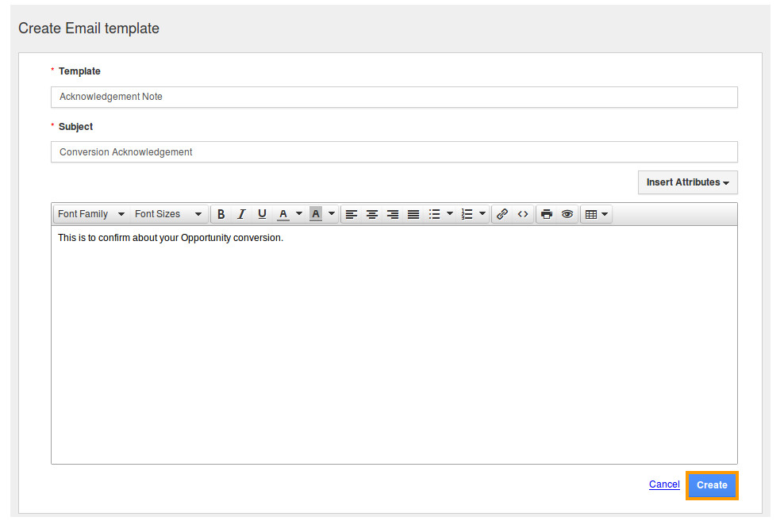Insert a link using the chain icon
Image resolution: width=784 pixels, height=532 pixels.
click(502, 214)
